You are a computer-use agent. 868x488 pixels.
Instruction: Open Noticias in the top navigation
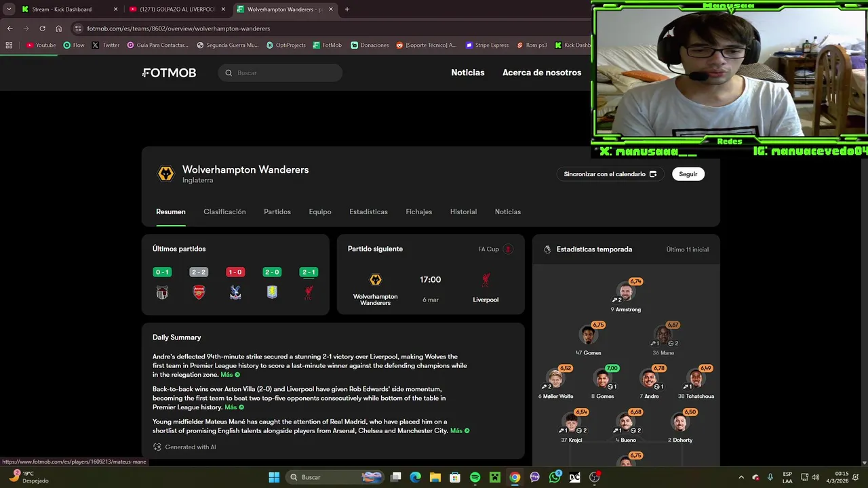[x=468, y=73]
